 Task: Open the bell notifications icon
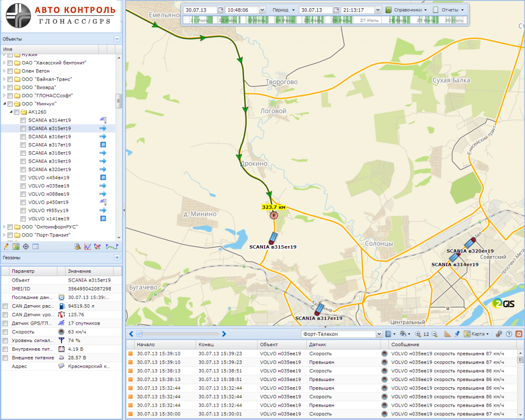(x=77, y=247)
